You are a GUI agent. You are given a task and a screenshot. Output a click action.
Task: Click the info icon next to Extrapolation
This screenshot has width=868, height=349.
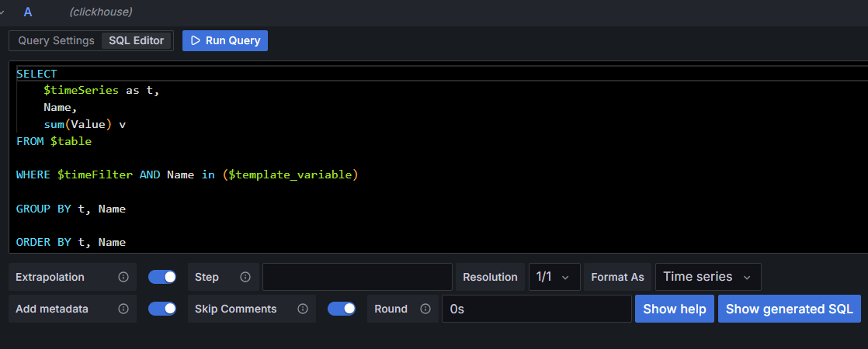(x=123, y=277)
